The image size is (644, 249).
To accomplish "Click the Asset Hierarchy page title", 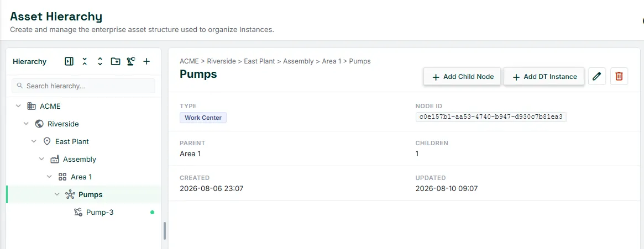I will tap(56, 17).
